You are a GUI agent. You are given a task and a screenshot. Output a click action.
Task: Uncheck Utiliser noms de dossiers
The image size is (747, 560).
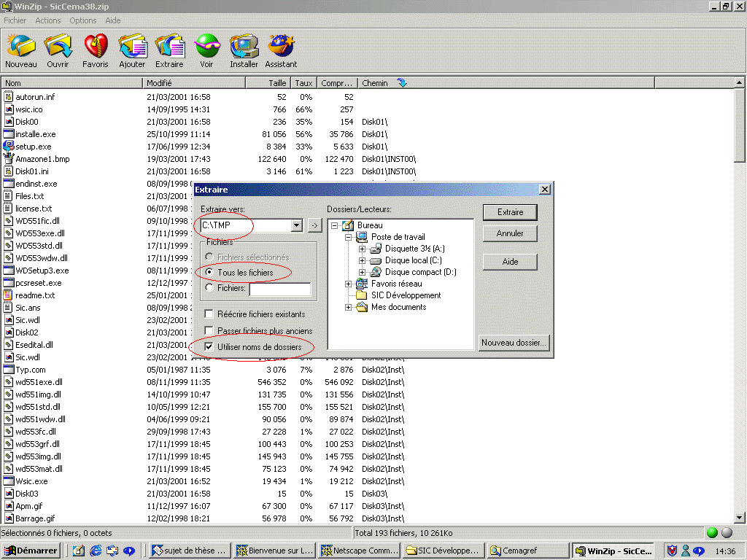(209, 346)
